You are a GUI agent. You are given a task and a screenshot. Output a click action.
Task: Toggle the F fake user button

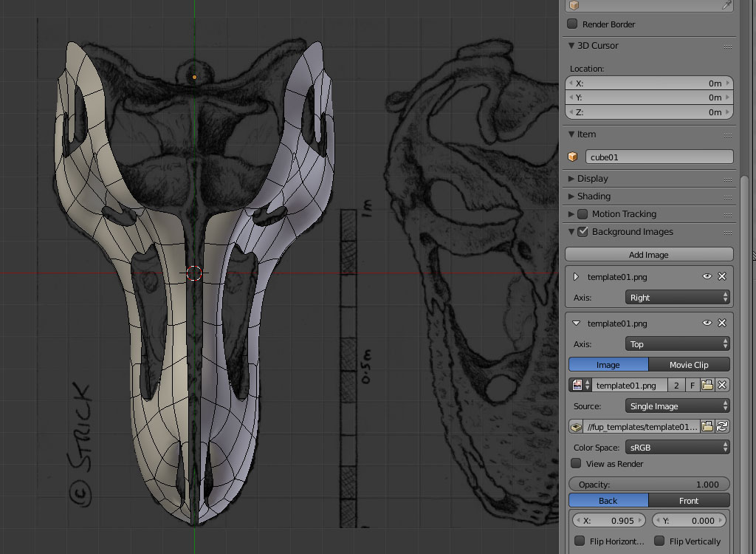coord(693,385)
